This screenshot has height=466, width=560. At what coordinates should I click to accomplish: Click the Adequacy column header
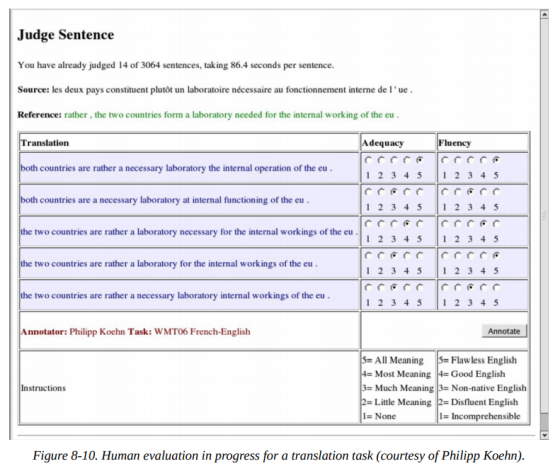tap(382, 143)
